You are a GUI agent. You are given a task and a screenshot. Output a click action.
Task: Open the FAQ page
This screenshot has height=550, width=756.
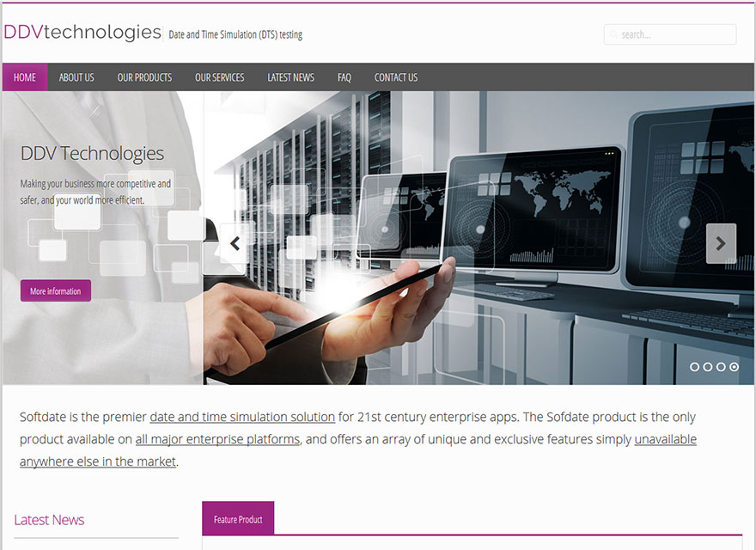[344, 77]
